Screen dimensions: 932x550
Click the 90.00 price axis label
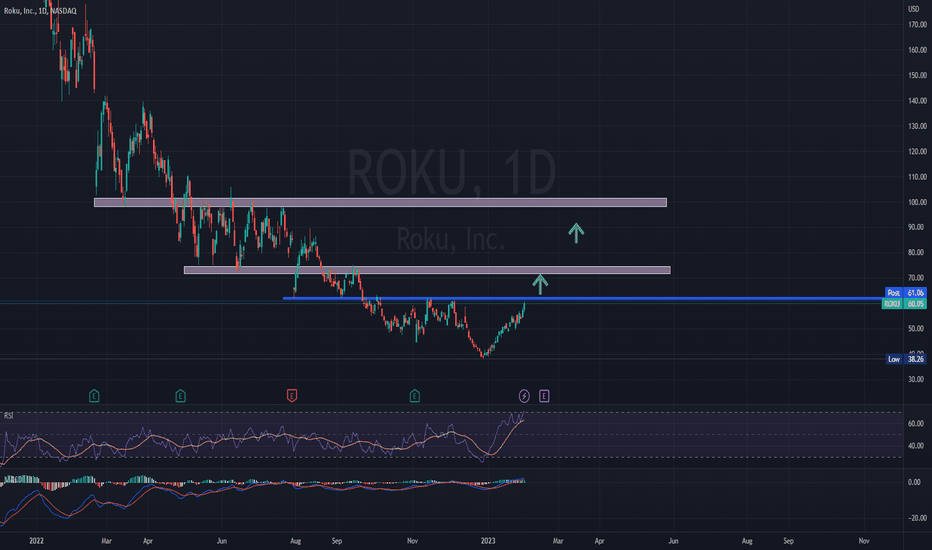coord(916,227)
